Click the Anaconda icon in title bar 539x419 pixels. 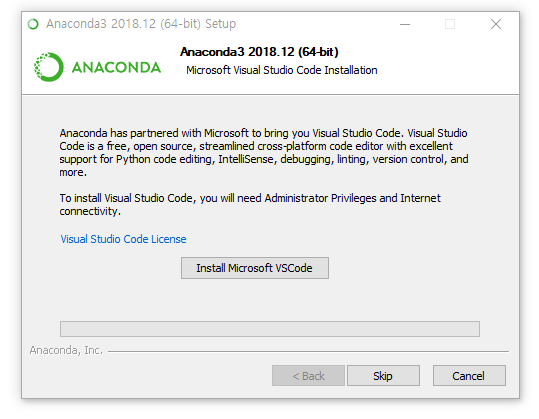33,24
